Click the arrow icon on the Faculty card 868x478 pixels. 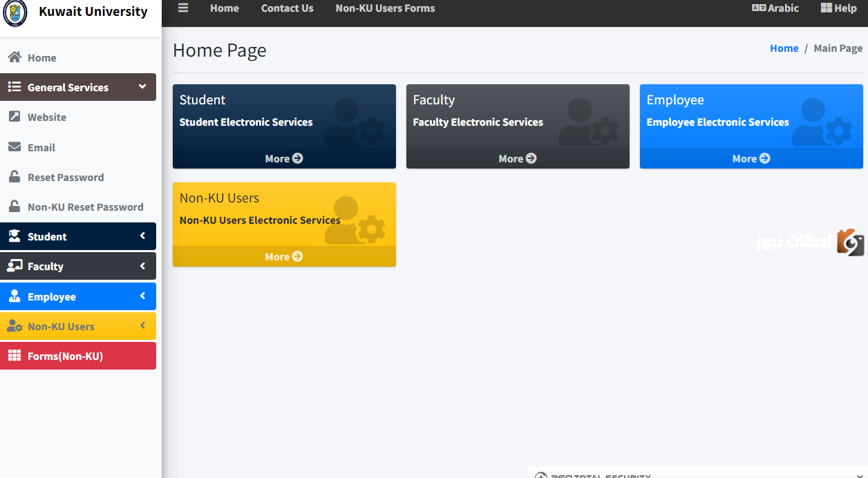531,158
